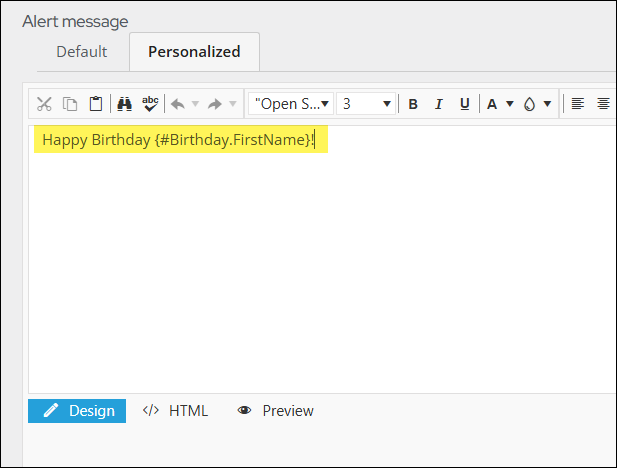Expand the Undo history dropdown arrow

pos(195,104)
